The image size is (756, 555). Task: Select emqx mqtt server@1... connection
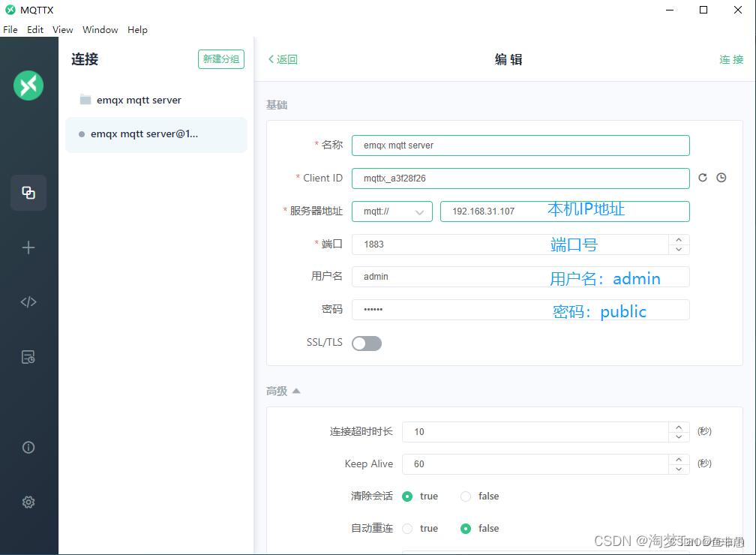point(156,134)
